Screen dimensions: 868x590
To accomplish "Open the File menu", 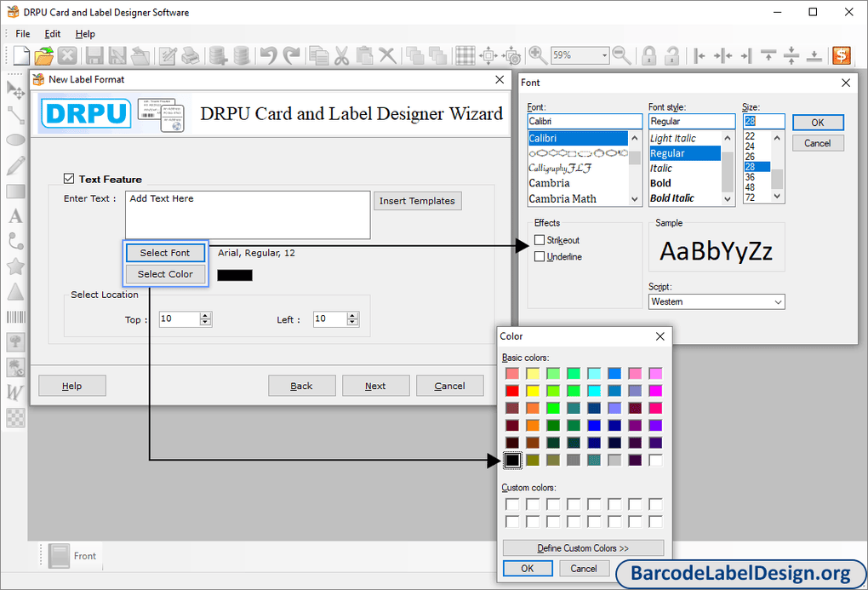I will point(23,34).
